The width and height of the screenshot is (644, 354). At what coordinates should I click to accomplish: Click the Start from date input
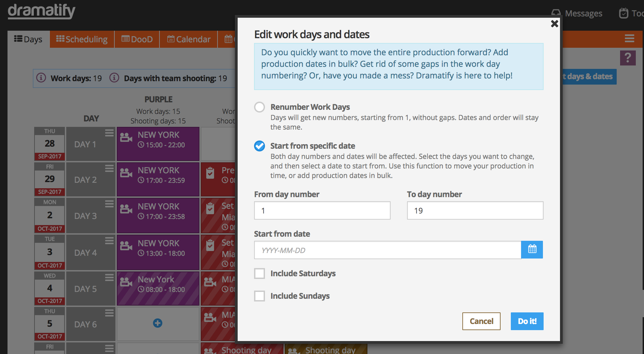point(388,250)
